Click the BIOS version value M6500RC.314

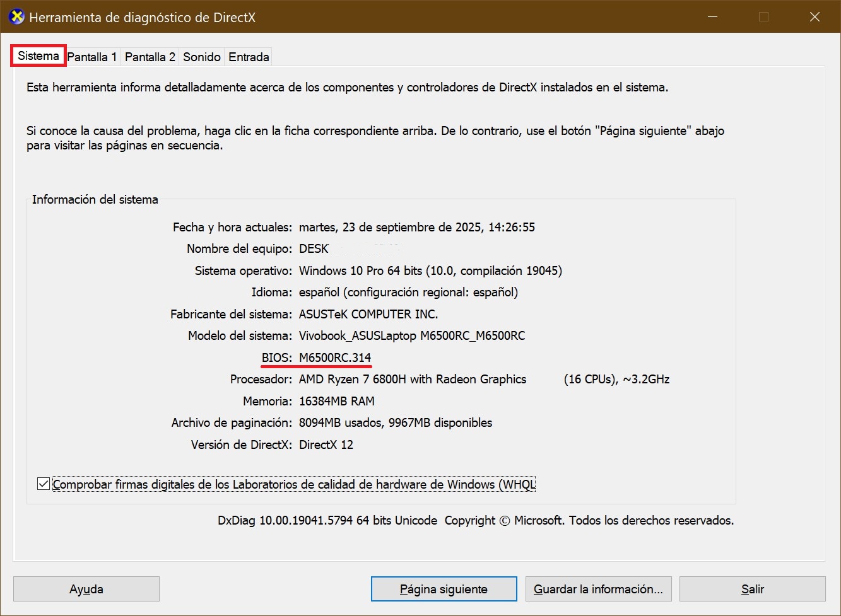[x=335, y=357]
